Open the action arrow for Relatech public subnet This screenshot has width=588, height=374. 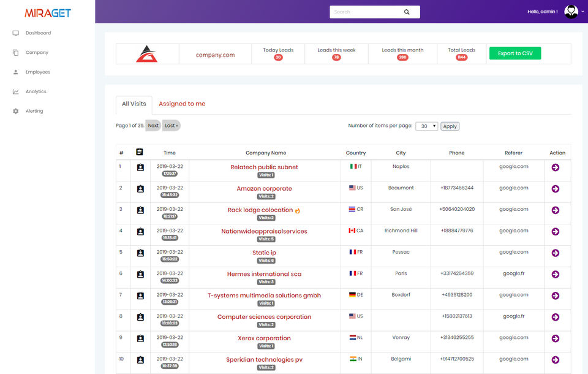point(556,167)
